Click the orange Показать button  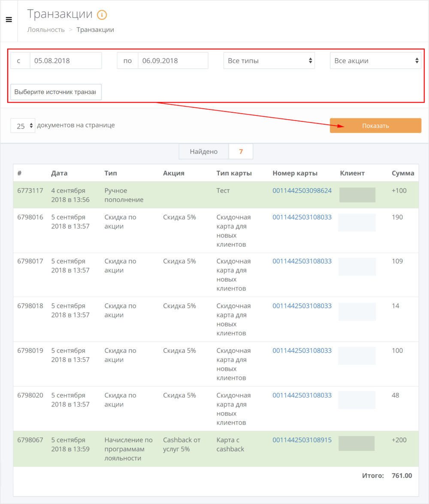click(376, 126)
